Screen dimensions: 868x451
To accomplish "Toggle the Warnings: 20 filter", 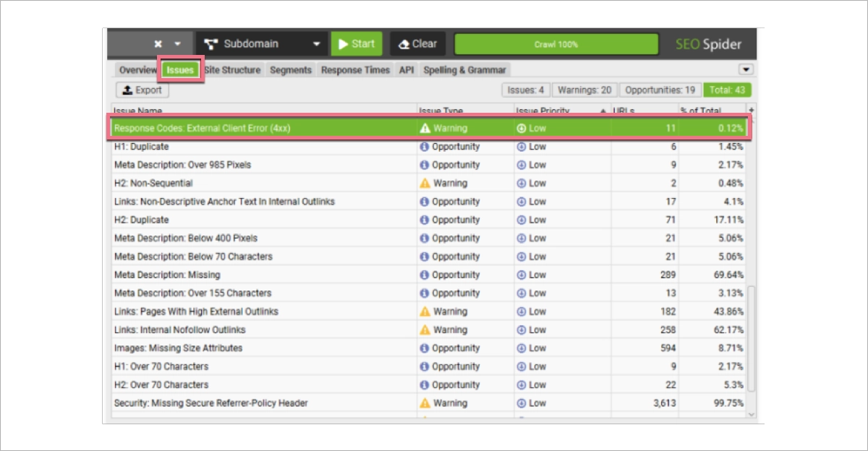I will [583, 90].
